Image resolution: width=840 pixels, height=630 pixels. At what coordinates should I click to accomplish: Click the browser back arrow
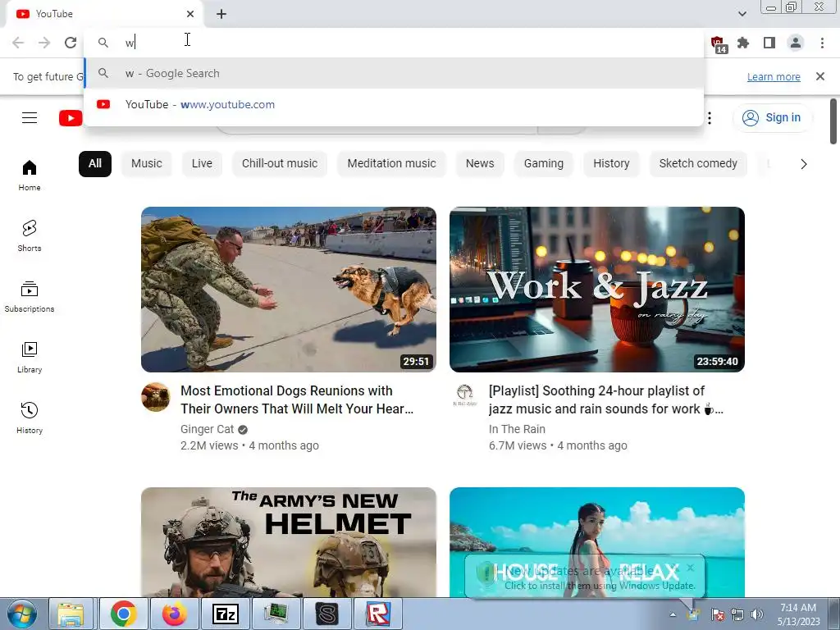click(x=18, y=43)
